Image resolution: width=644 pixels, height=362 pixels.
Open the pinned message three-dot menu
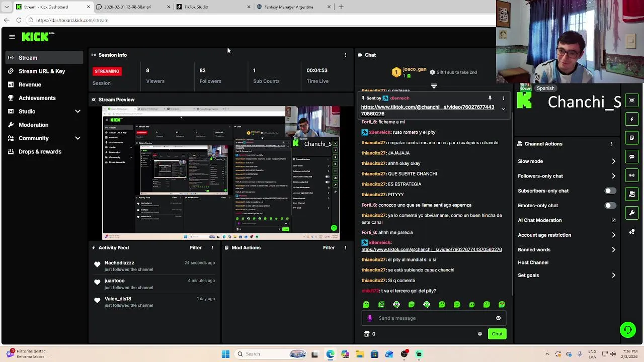point(503,98)
